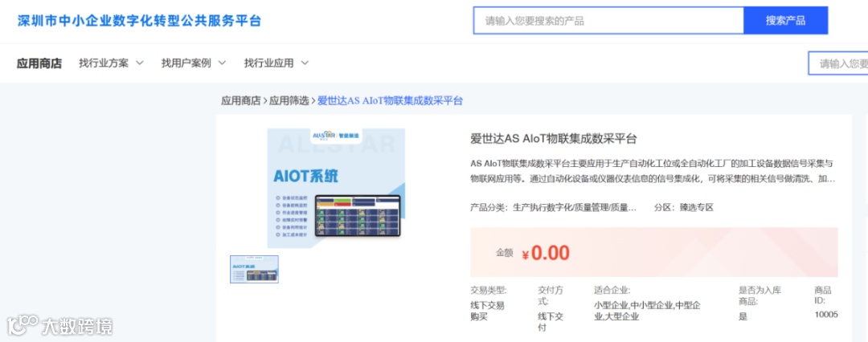This screenshot has width=868, height=342.
Task: Go to 应用筛选 in the breadcrumb
Action: point(289,100)
